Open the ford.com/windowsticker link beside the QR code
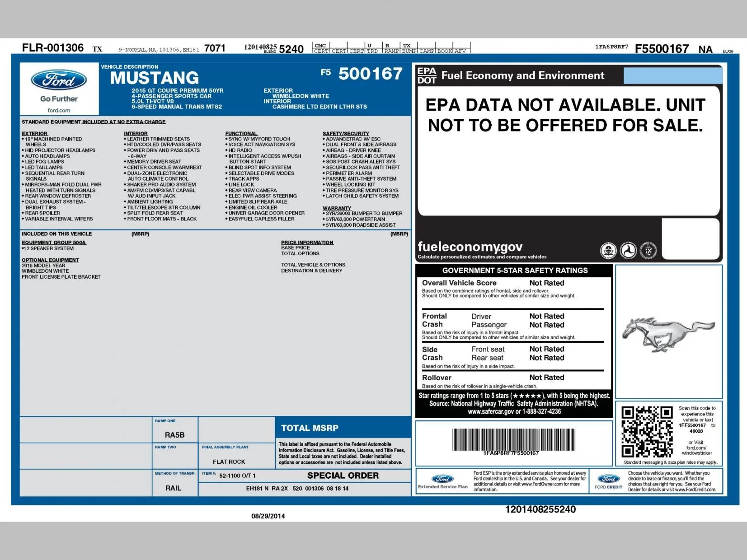 (696, 450)
